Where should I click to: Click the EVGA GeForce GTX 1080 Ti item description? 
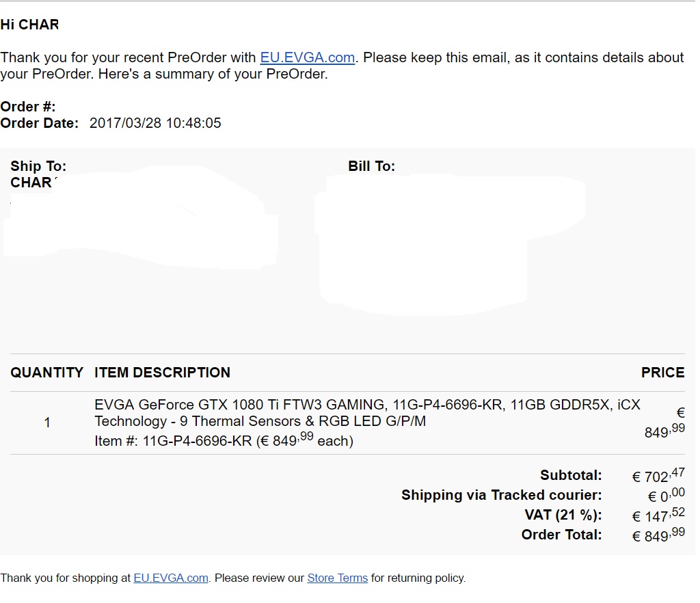click(x=367, y=413)
